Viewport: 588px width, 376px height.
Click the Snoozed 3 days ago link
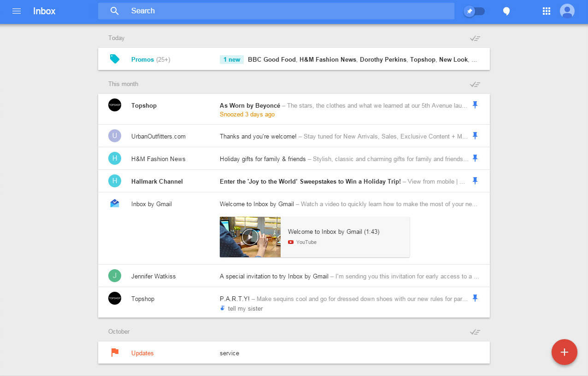247,114
